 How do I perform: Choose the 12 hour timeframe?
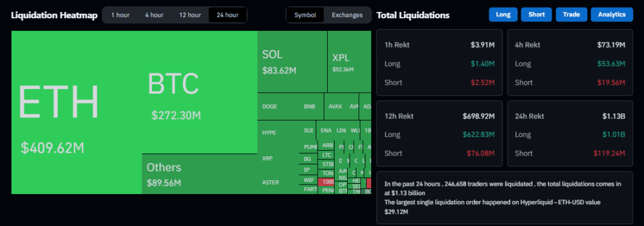[x=190, y=15]
